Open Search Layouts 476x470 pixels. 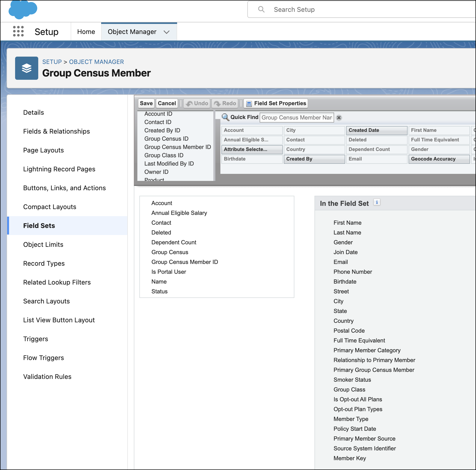tap(46, 301)
